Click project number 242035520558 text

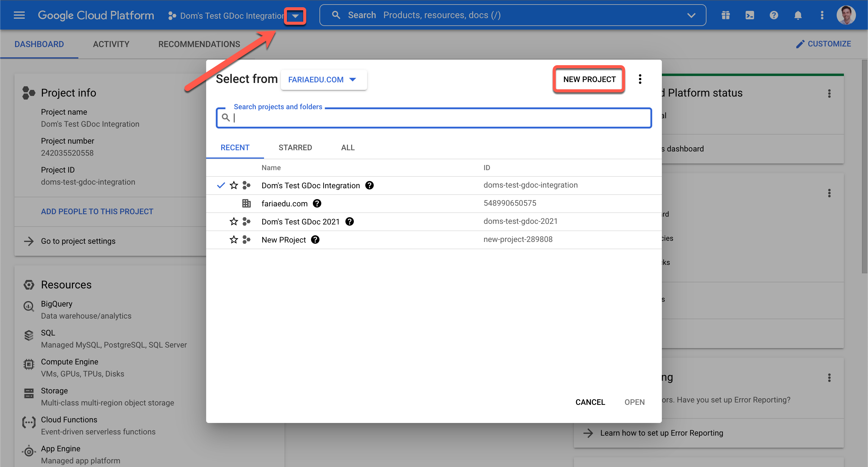pyautogui.click(x=68, y=153)
